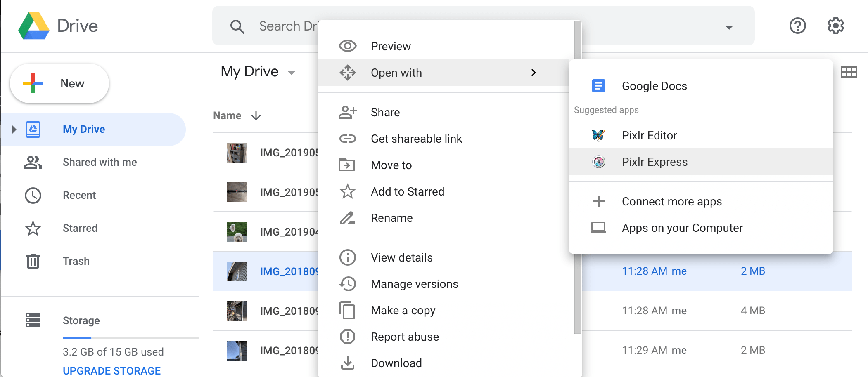Open the search options dropdown arrow
The image size is (868, 377).
(x=729, y=27)
